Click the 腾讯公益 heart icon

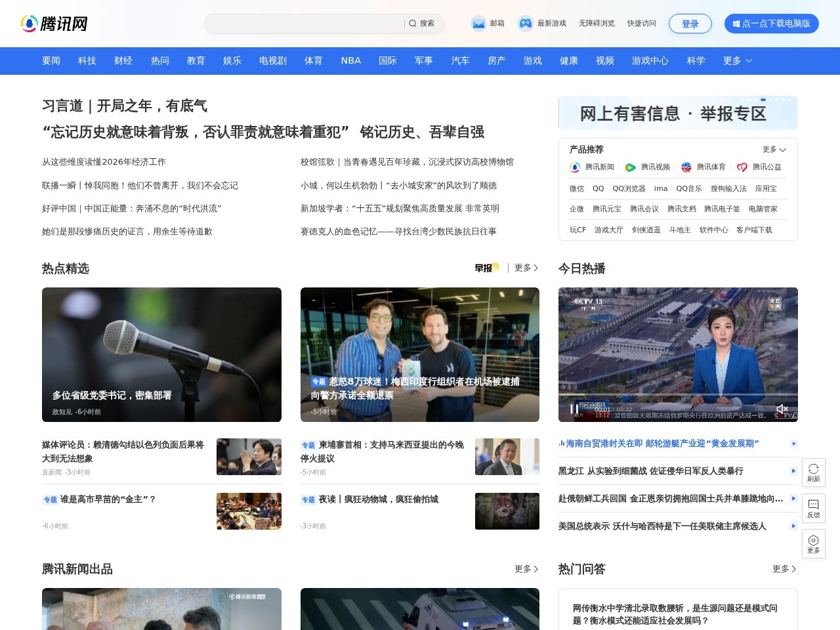[x=742, y=167]
